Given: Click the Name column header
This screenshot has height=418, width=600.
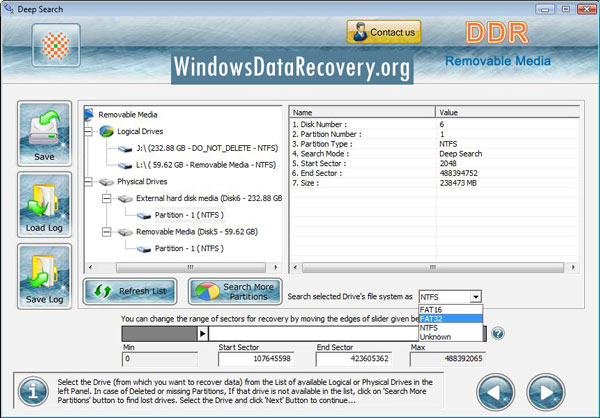Looking at the screenshot, I should pyautogui.click(x=362, y=112).
